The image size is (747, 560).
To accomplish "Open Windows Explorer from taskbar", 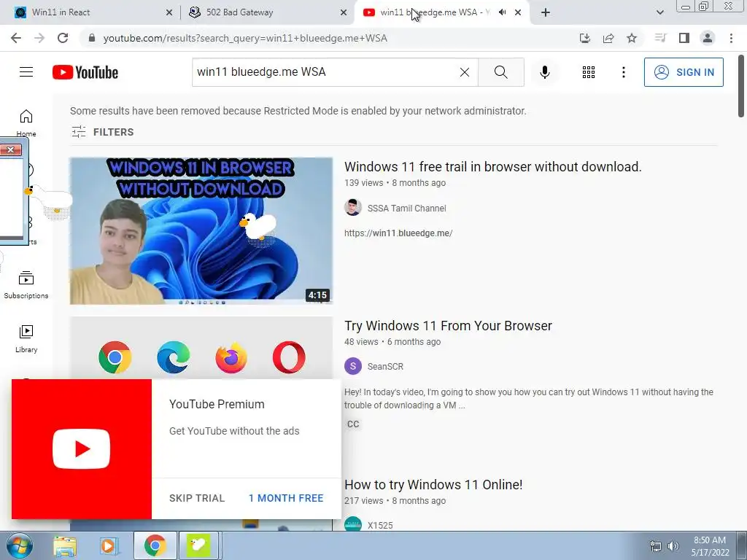I will click(65, 545).
